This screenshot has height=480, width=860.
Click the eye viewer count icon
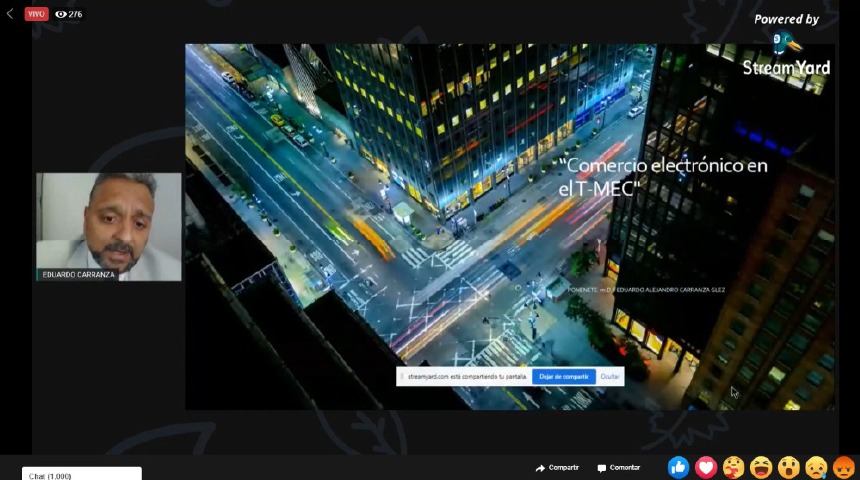tap(61, 14)
